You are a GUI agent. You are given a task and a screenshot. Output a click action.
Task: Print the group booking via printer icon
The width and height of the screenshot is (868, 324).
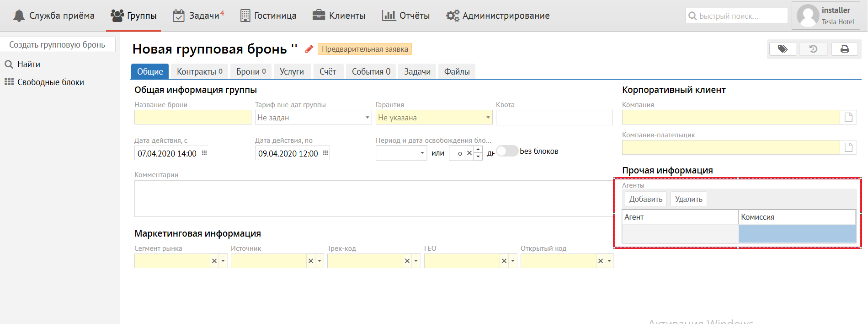844,49
